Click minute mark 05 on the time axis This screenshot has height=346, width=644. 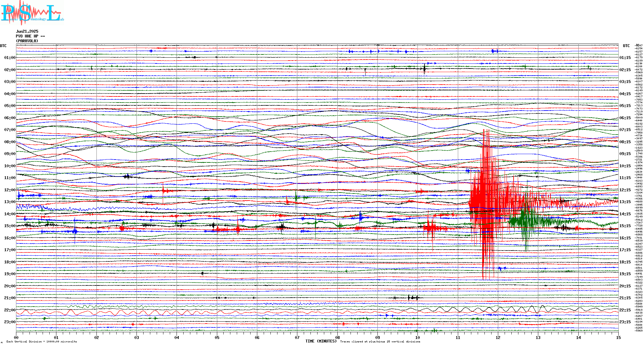click(x=217, y=337)
